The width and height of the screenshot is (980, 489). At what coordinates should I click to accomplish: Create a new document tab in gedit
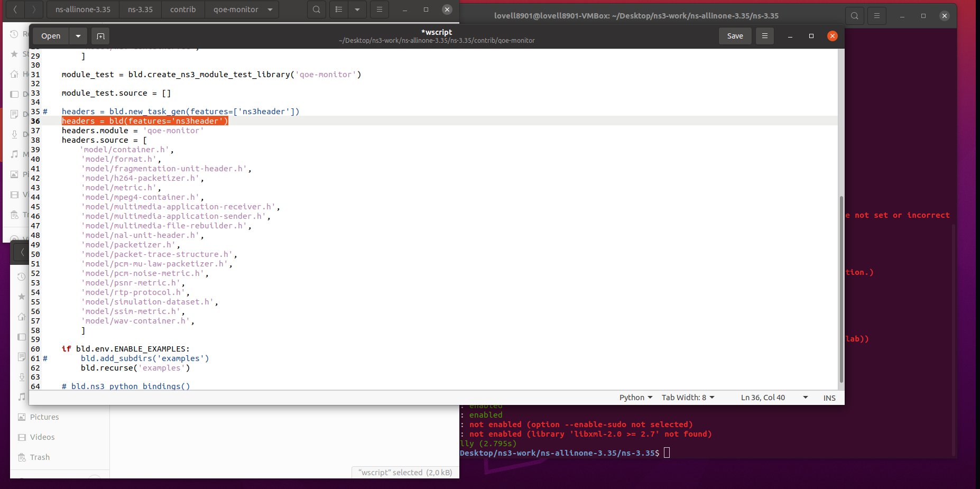(100, 36)
